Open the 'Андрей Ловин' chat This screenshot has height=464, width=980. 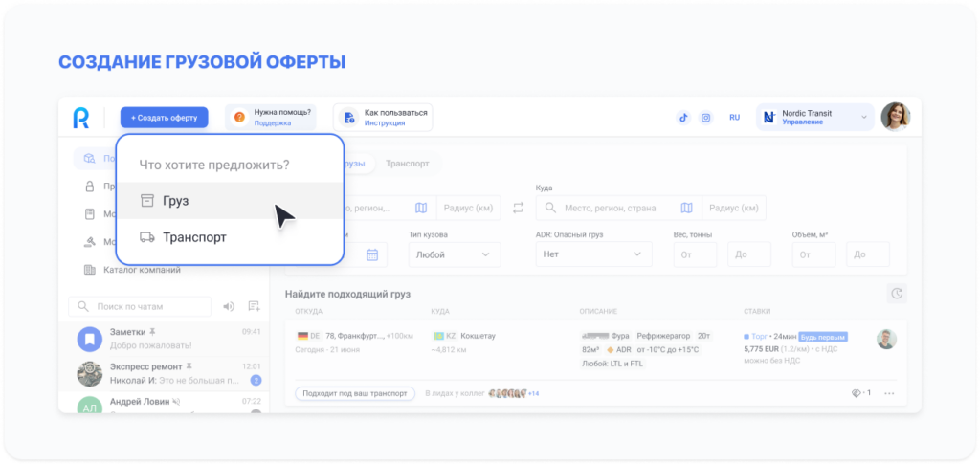tap(164, 404)
